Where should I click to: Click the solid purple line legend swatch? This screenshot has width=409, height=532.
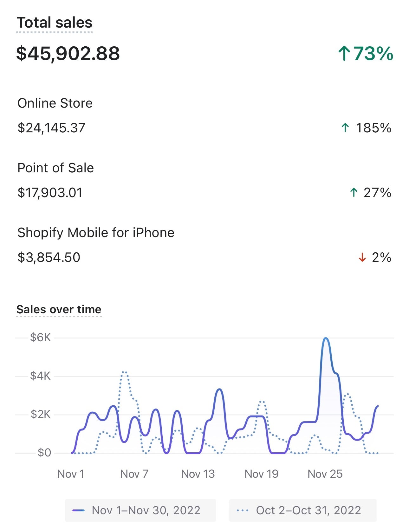coord(78,510)
